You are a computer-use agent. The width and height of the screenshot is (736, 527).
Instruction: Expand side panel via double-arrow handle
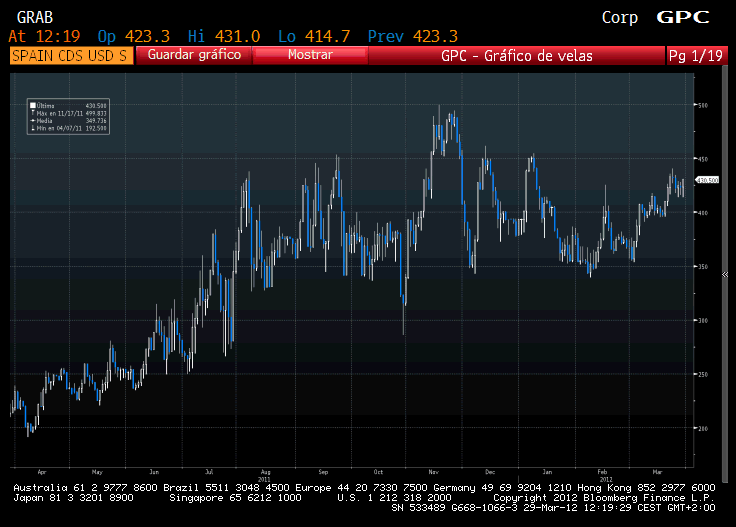(725, 275)
